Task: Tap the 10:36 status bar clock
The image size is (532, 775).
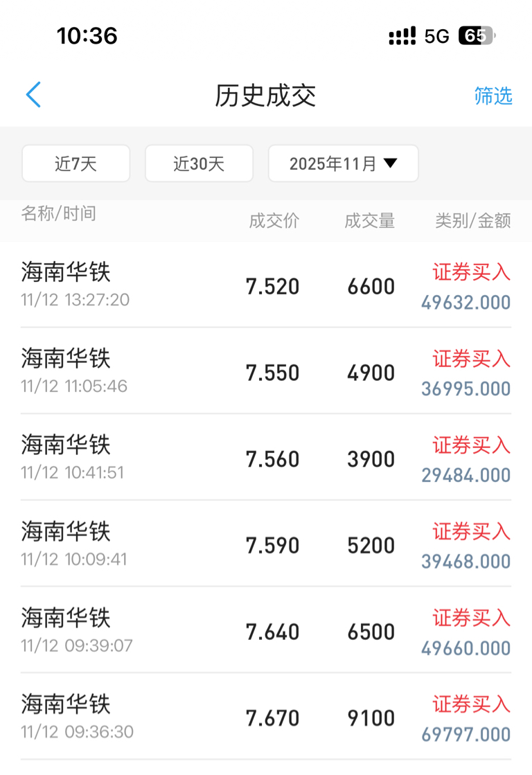Action: coord(87,35)
